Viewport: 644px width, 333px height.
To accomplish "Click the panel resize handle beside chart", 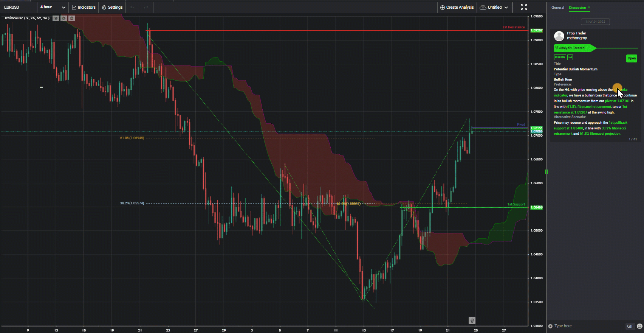I will point(546,172).
